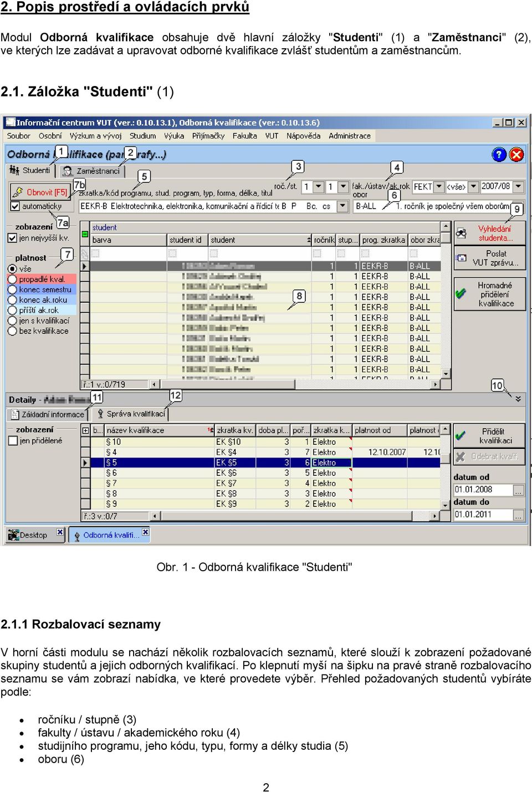Open the 2007/08 academic year dropdown
Screen dimensions: 532x792
(x=518, y=187)
